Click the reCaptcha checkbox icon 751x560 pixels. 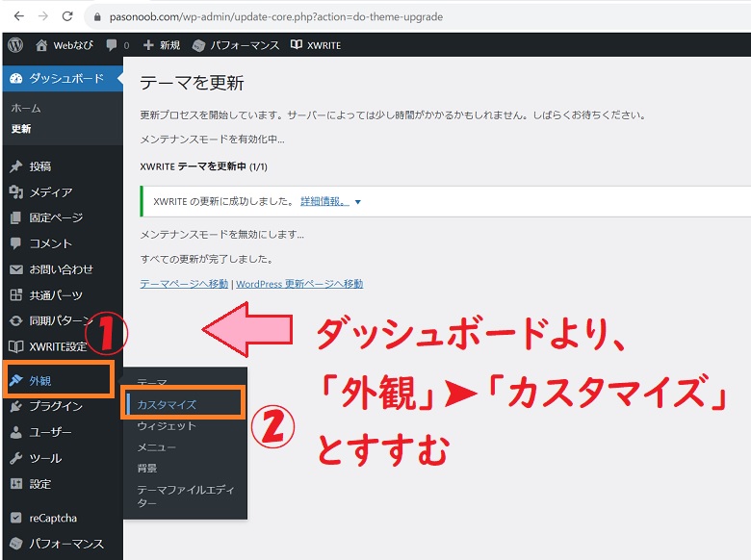[15, 518]
